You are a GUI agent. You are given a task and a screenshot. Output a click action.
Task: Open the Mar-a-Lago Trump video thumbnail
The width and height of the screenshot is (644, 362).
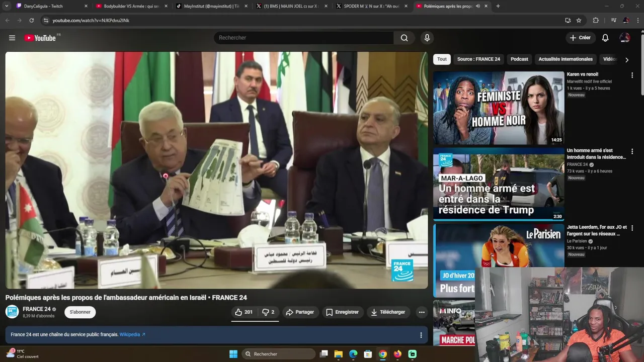(499, 185)
